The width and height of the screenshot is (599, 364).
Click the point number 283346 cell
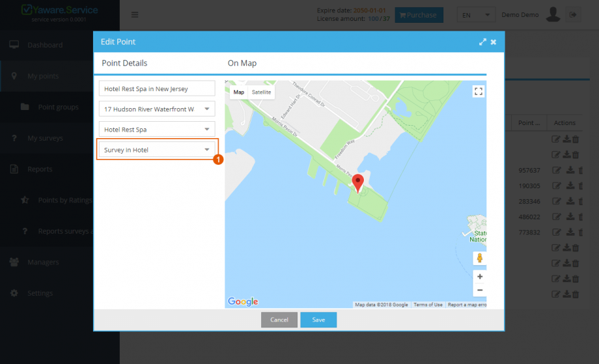(529, 201)
